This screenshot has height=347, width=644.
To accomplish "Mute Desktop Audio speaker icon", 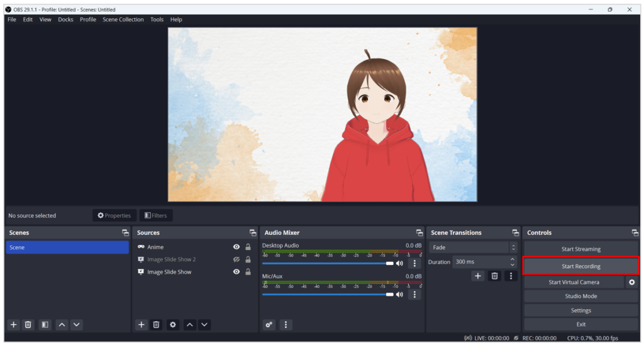I will pos(399,263).
